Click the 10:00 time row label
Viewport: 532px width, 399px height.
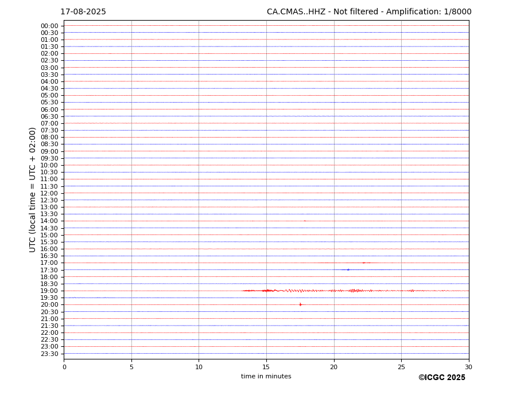[x=49, y=166]
